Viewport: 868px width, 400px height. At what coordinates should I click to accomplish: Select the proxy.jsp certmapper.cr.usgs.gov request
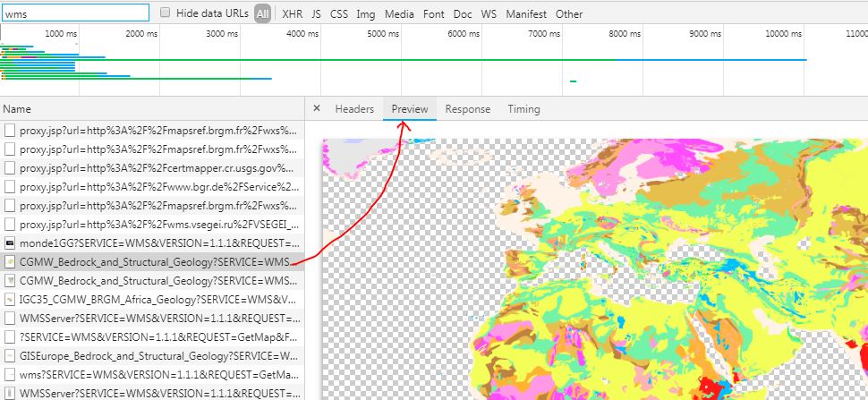(x=152, y=168)
